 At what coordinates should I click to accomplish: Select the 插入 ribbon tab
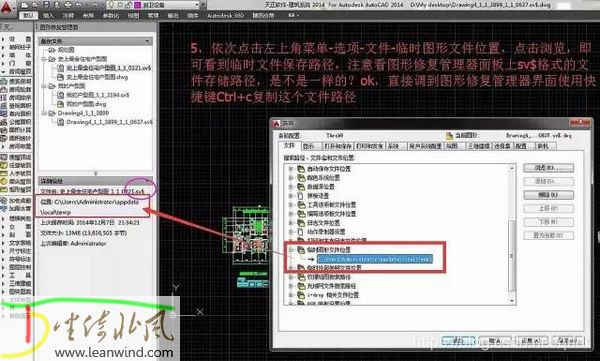(49, 16)
